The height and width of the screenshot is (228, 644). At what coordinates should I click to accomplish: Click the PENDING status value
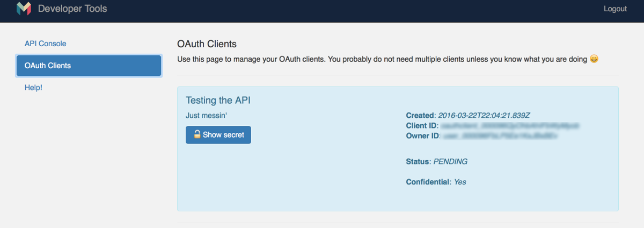point(450,161)
